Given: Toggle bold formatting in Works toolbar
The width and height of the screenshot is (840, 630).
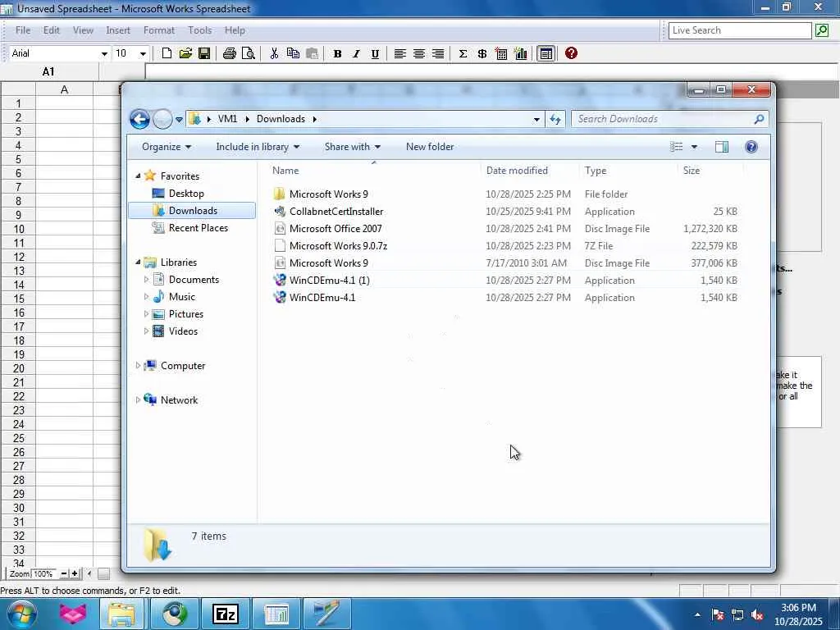Looking at the screenshot, I should click(x=337, y=53).
